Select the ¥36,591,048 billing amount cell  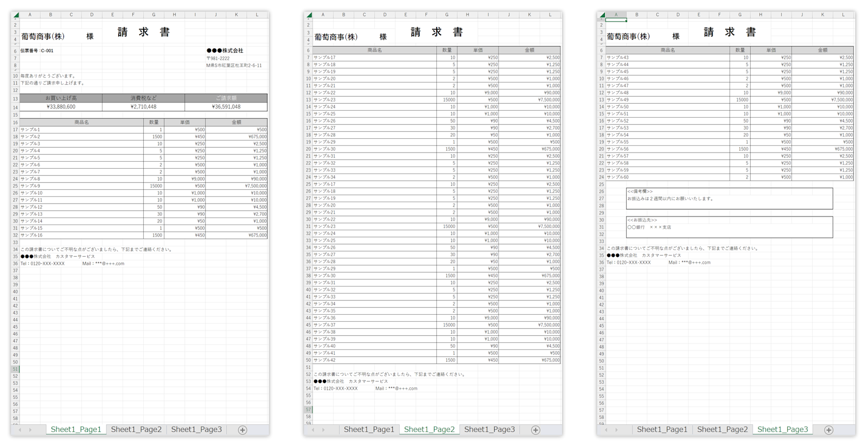click(226, 107)
